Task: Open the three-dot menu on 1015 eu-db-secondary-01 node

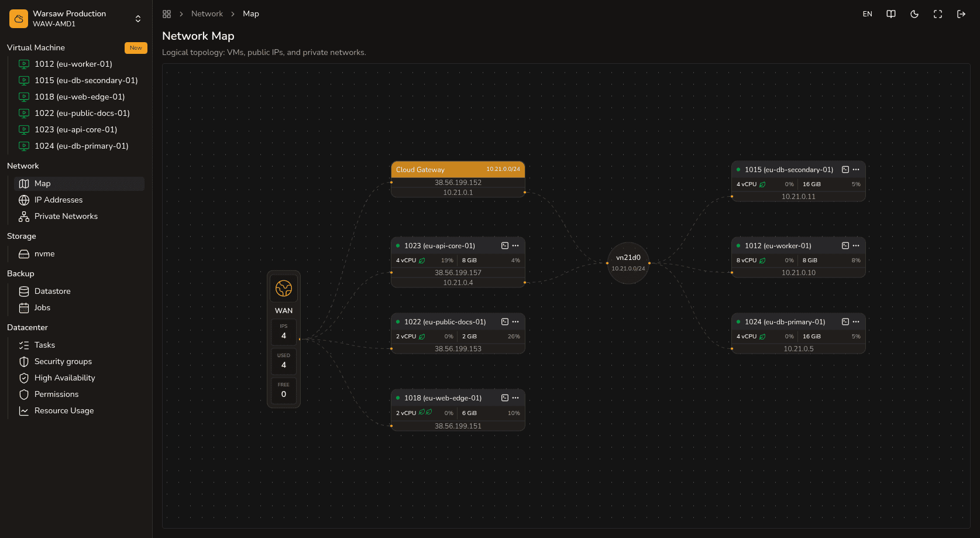Action: click(856, 170)
